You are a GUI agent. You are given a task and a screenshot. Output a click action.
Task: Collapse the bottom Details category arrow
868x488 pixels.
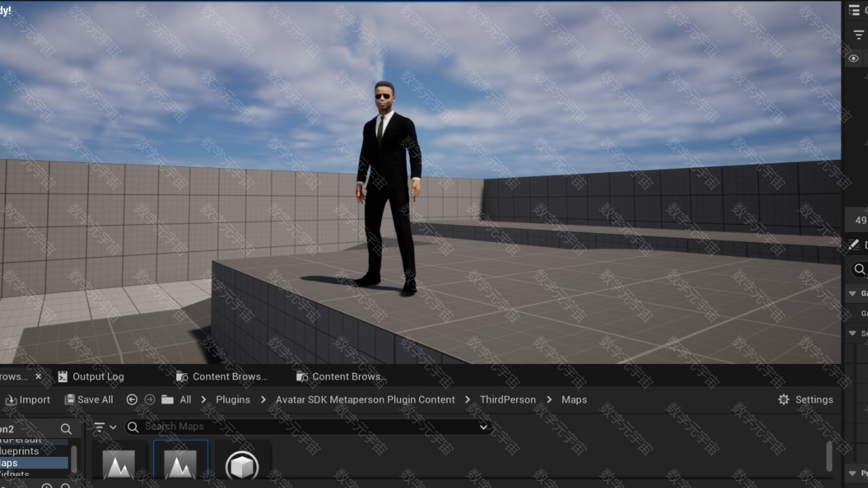[x=852, y=473]
